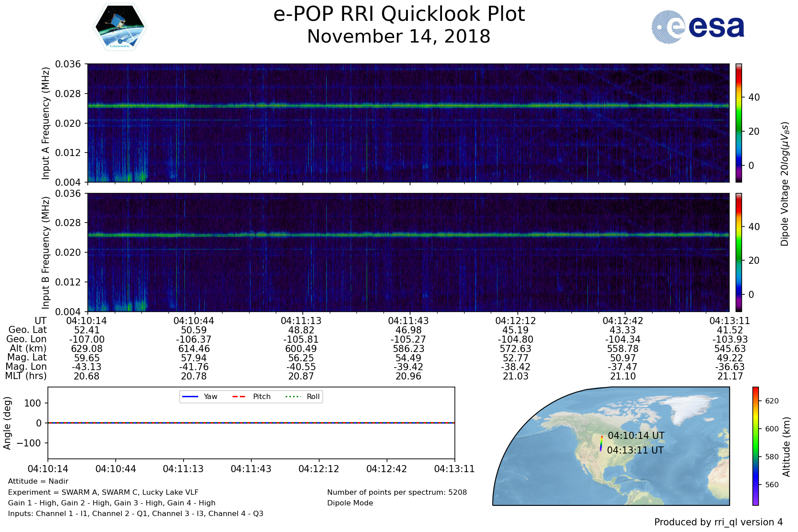798x532 pixels.
Task: Click the Altitude (km) colorbar
Action: (x=755, y=446)
